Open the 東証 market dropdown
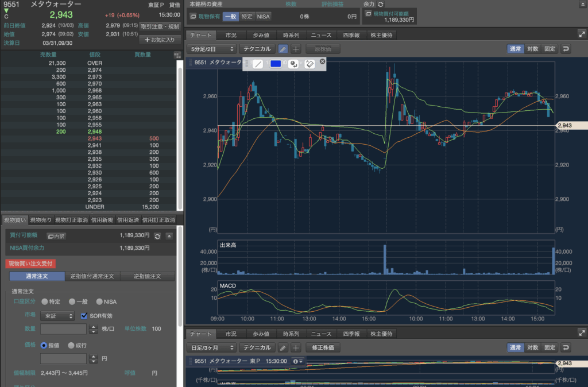This screenshot has height=387, width=588. tap(57, 316)
